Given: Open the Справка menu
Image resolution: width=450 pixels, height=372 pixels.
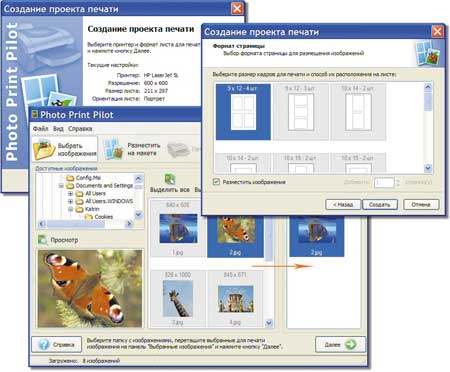Looking at the screenshot, I should pos(80,129).
